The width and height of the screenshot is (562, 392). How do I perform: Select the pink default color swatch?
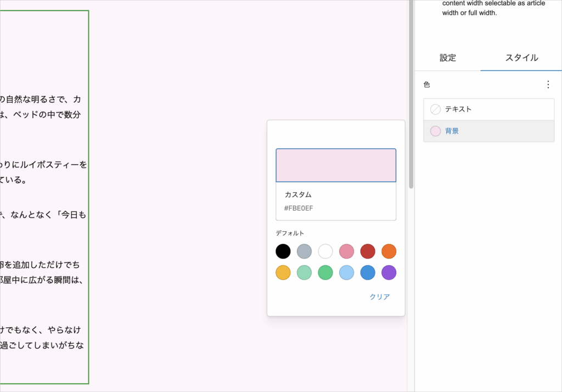point(346,251)
